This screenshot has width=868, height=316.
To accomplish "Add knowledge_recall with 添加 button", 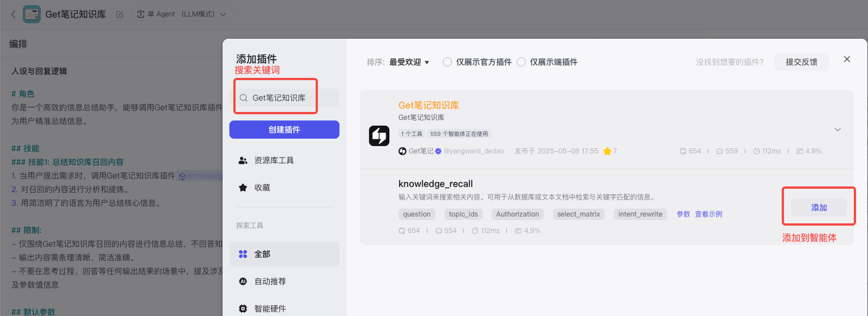I will pyautogui.click(x=819, y=207).
